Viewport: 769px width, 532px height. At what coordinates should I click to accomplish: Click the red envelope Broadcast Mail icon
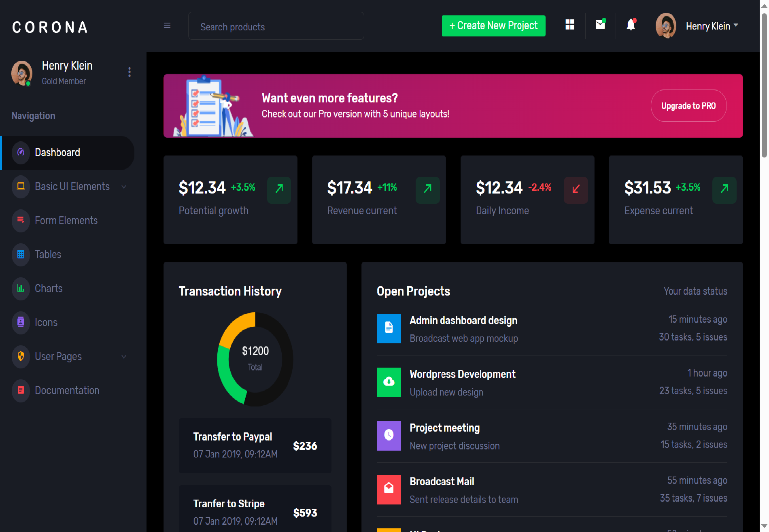tap(389, 489)
